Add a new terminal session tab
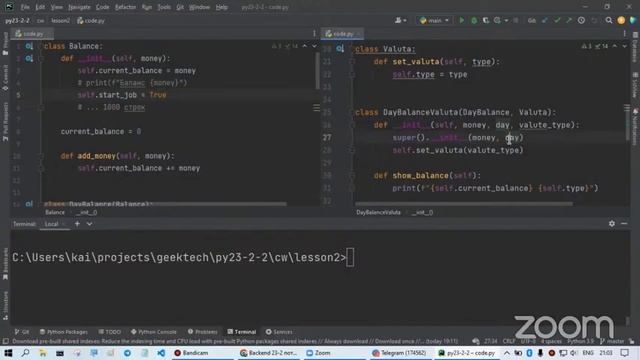Screen dimensions: 640x360 pyautogui.click(x=77, y=224)
